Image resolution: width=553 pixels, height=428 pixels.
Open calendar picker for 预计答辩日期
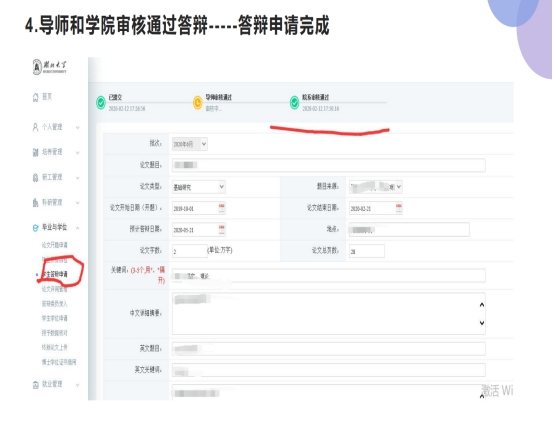tap(221, 230)
